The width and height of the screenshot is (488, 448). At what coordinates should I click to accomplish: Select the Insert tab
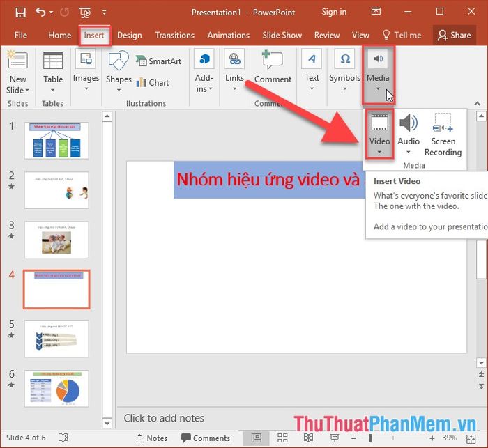(94, 35)
